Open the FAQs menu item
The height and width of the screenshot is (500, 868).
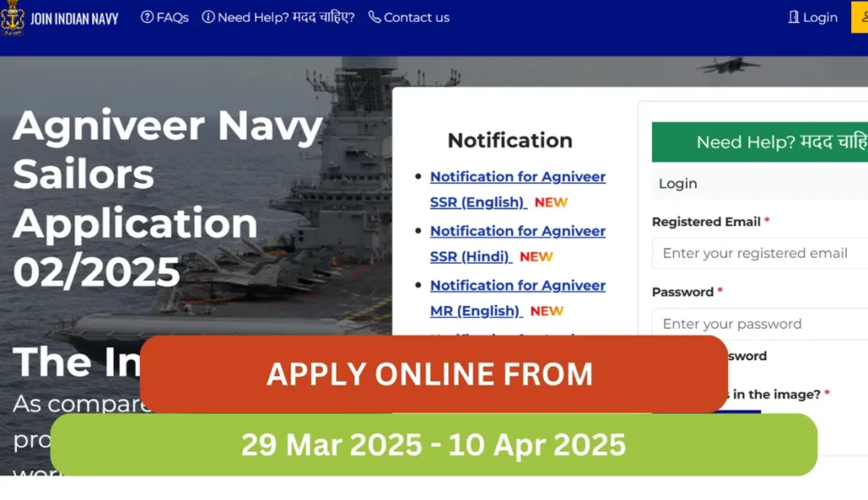pos(172,16)
